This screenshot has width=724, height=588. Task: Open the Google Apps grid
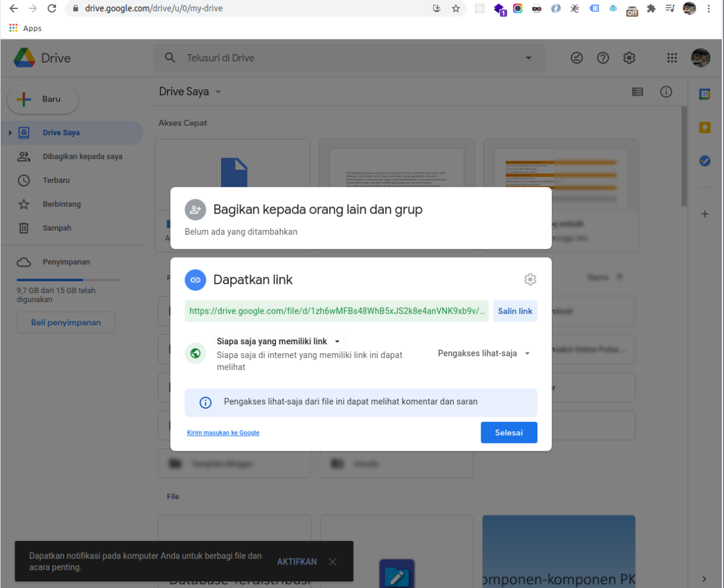point(671,58)
